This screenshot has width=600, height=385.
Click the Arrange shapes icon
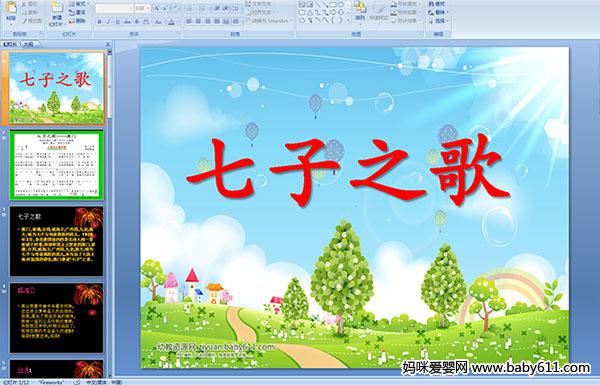(360, 12)
